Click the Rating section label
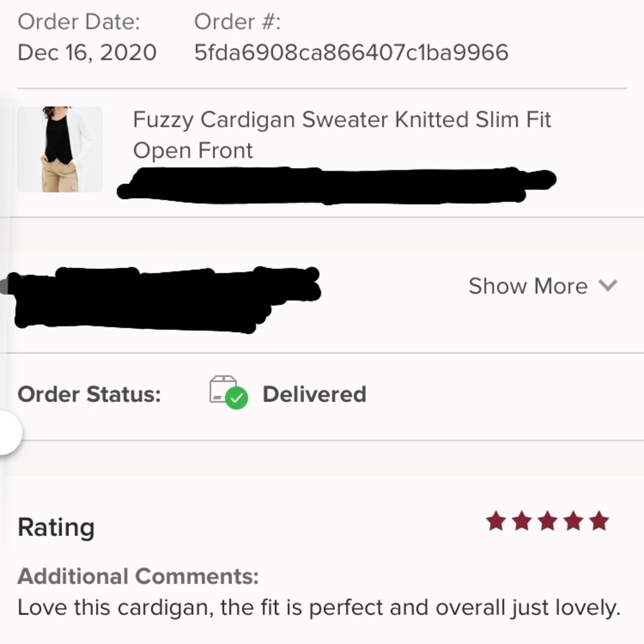 (56, 527)
